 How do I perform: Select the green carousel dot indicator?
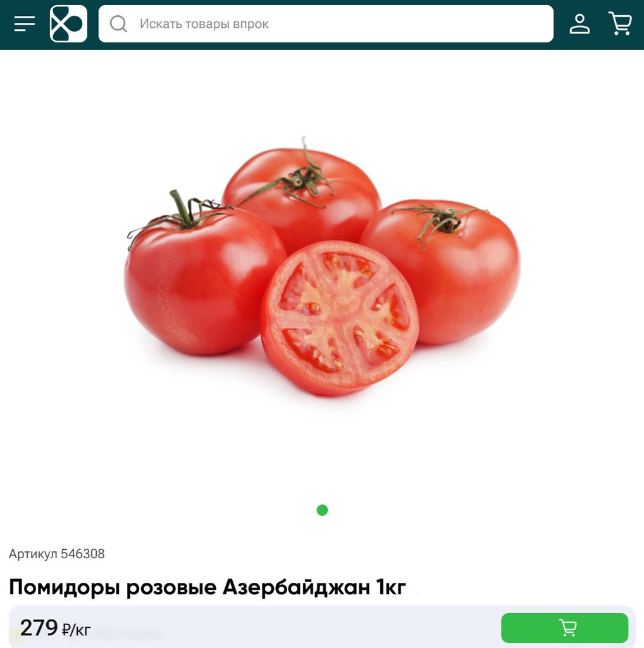point(322,510)
